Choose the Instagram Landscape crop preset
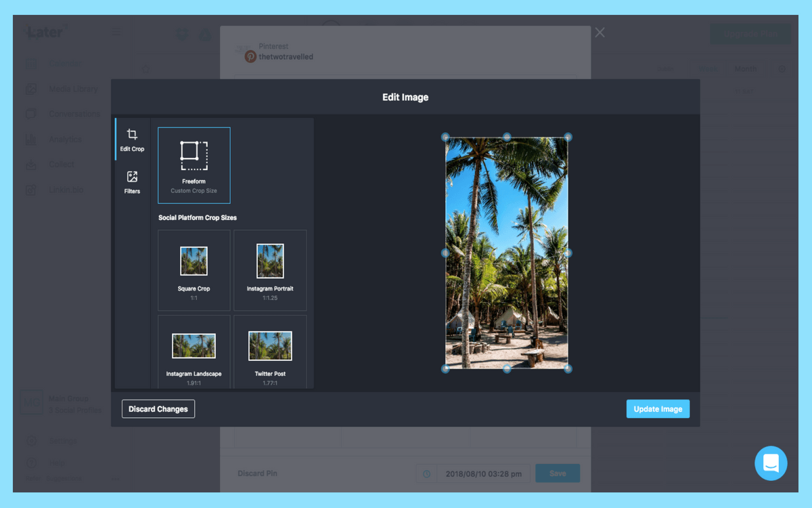The width and height of the screenshot is (812, 508). [x=194, y=352]
